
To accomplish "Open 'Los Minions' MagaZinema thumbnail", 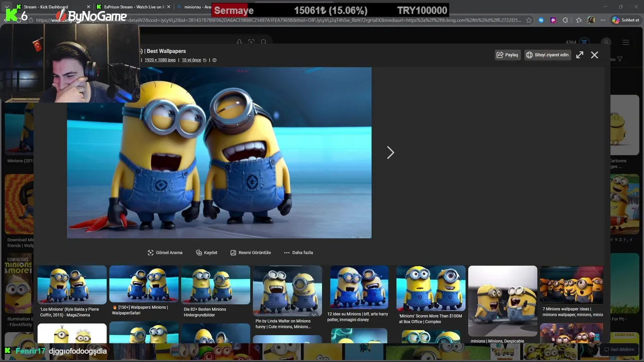I will (72, 285).
